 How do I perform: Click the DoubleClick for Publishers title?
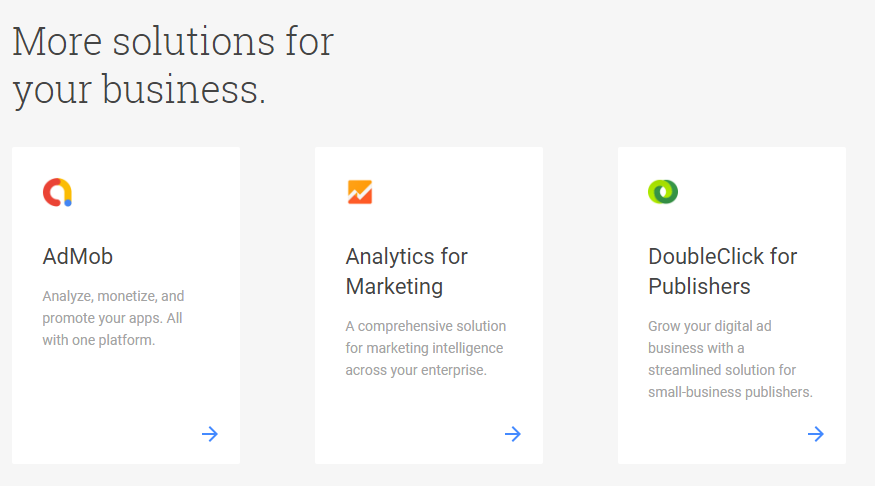(723, 272)
